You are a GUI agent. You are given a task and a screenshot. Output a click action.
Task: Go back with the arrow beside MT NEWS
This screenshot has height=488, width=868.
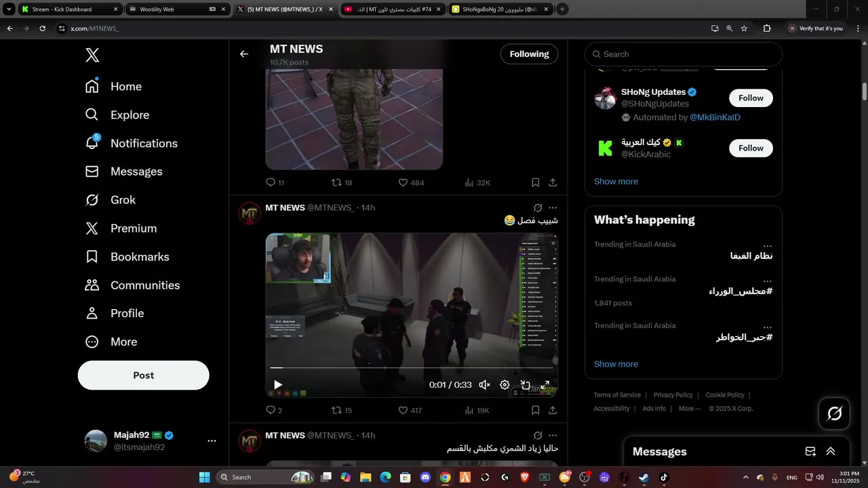pos(244,54)
